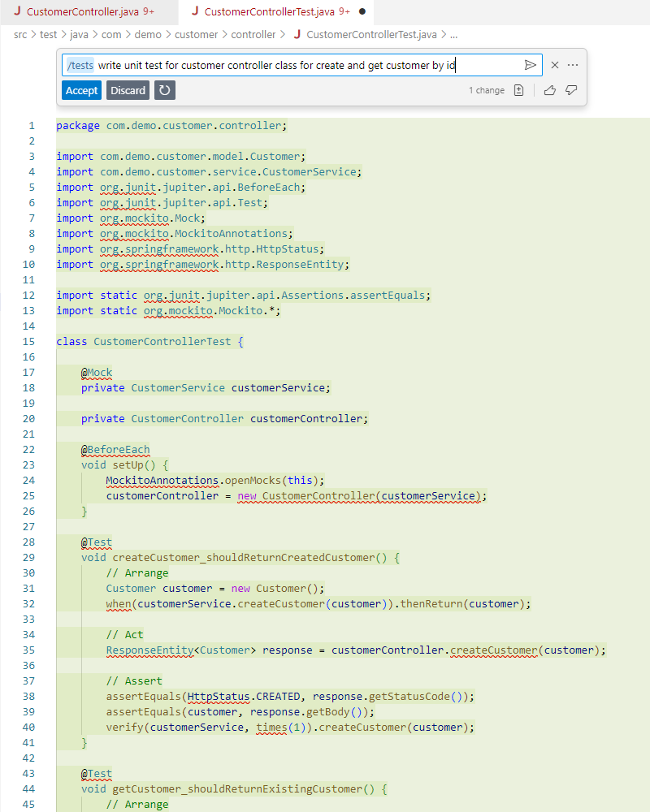Discard the generated test code

pyautogui.click(x=128, y=90)
